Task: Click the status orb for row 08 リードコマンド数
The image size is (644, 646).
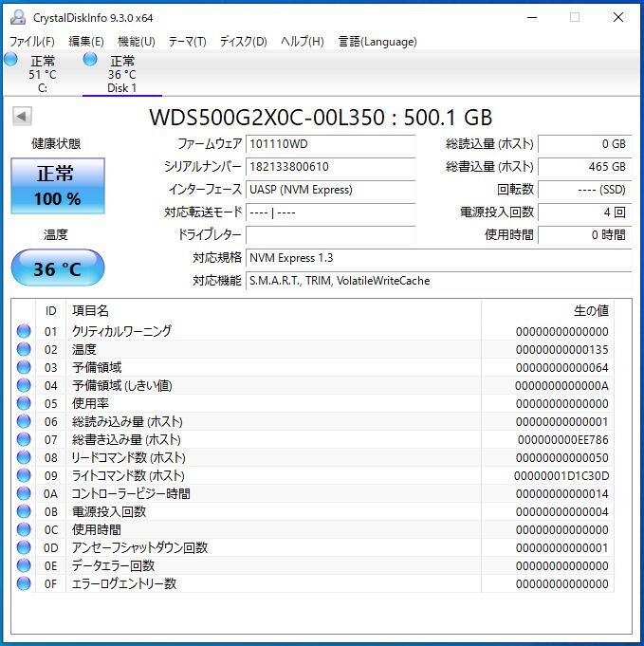Action: (x=24, y=458)
